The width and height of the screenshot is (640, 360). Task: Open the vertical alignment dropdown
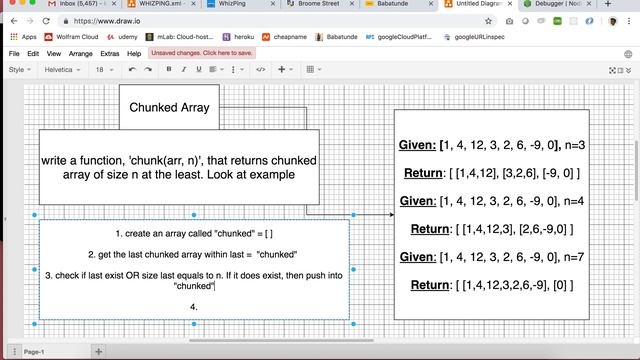pyautogui.click(x=237, y=70)
